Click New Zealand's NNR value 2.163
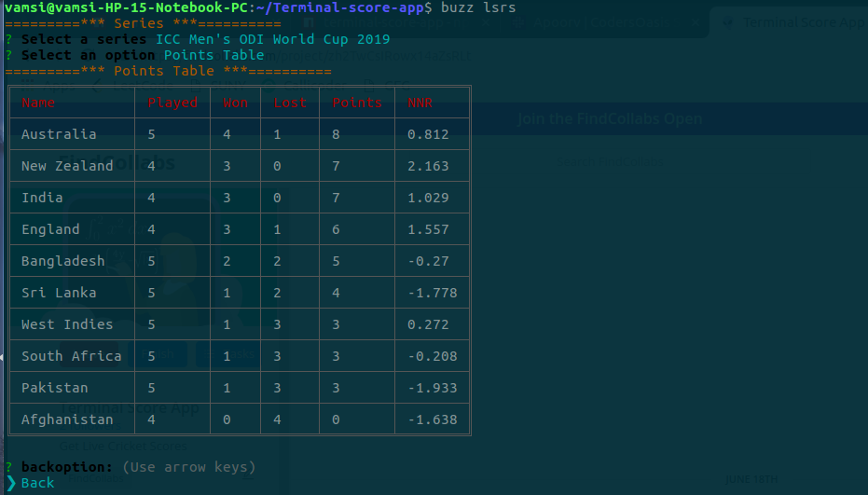Viewport: 868px width, 495px height. pos(428,166)
